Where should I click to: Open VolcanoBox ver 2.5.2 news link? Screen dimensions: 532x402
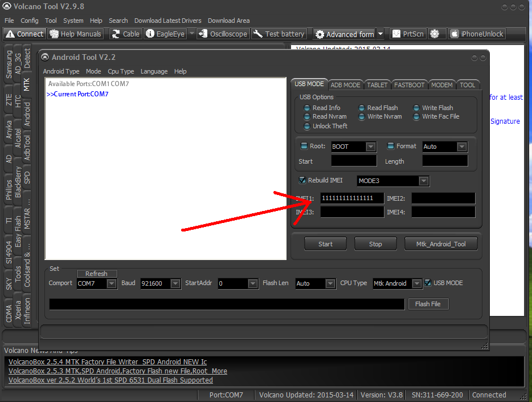[x=111, y=380]
